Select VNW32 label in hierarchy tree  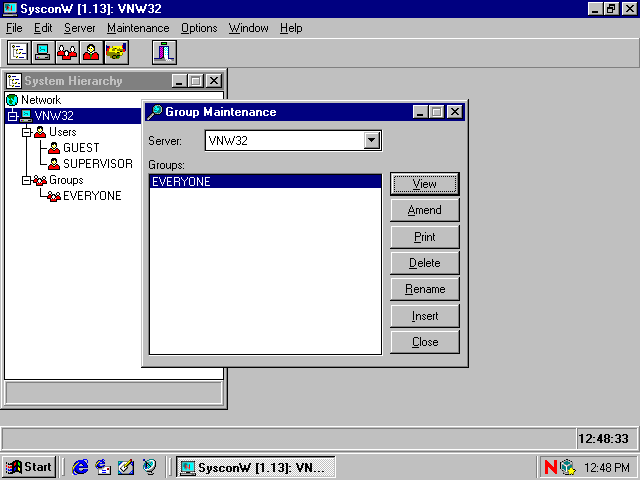[54, 116]
